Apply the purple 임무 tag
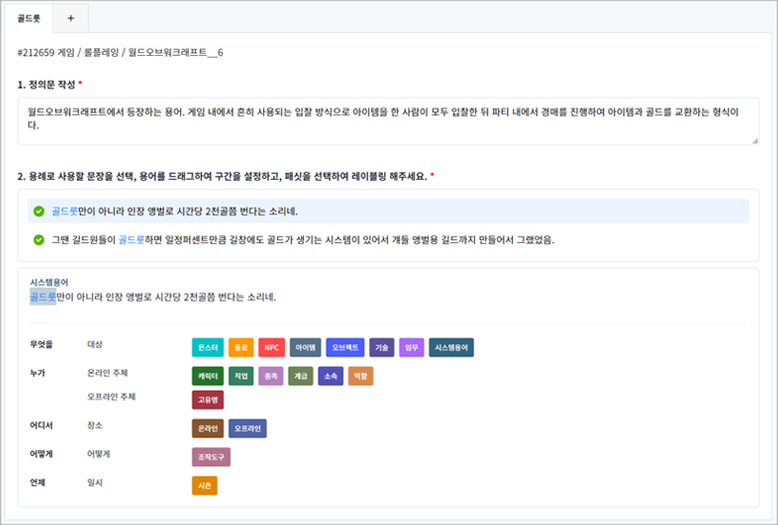Image resolution: width=778 pixels, height=525 pixels. (411, 347)
